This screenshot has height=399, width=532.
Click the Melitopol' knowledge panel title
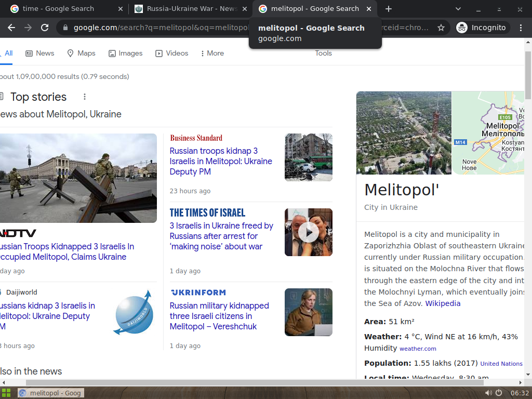(402, 190)
